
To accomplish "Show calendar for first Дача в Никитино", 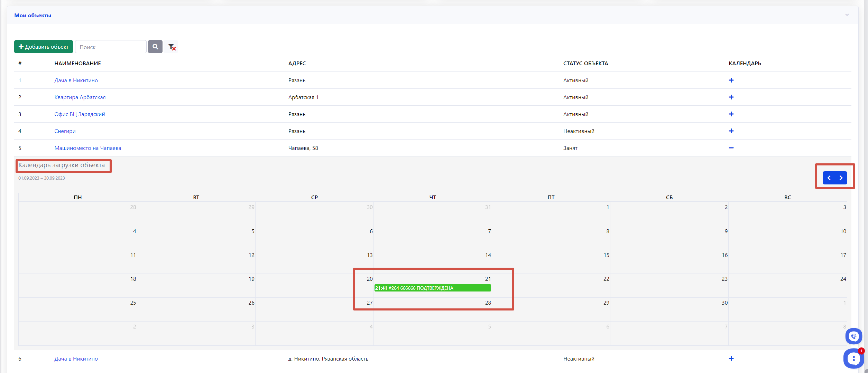I will pos(731,80).
